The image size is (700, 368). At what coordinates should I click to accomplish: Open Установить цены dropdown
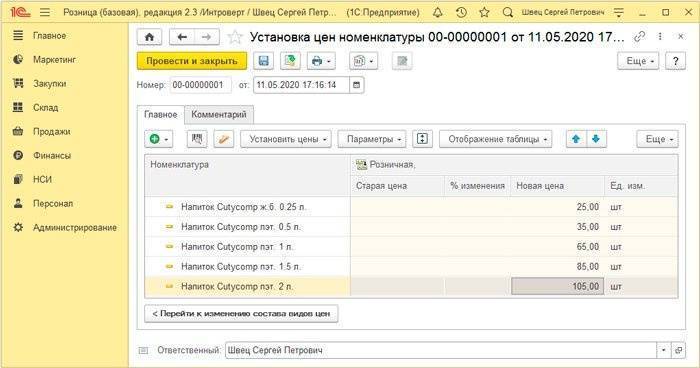(286, 139)
